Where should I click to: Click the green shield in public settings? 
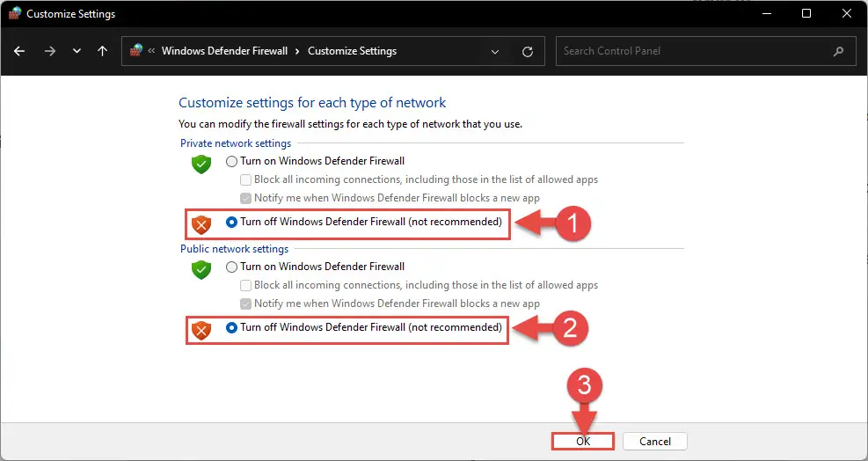pyautogui.click(x=201, y=269)
